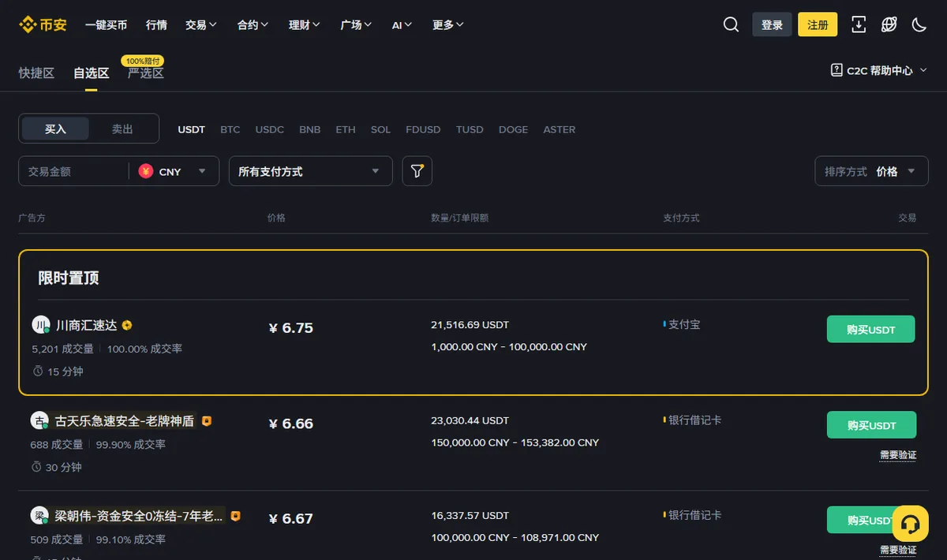Buy USDT from 古天乐急速安全-老牌神盾

[x=871, y=424]
